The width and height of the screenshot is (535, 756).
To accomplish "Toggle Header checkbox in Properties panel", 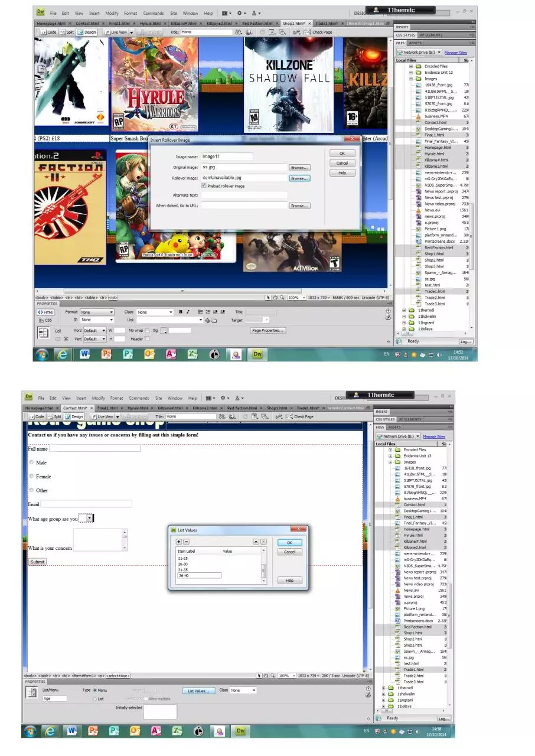I will 147,339.
